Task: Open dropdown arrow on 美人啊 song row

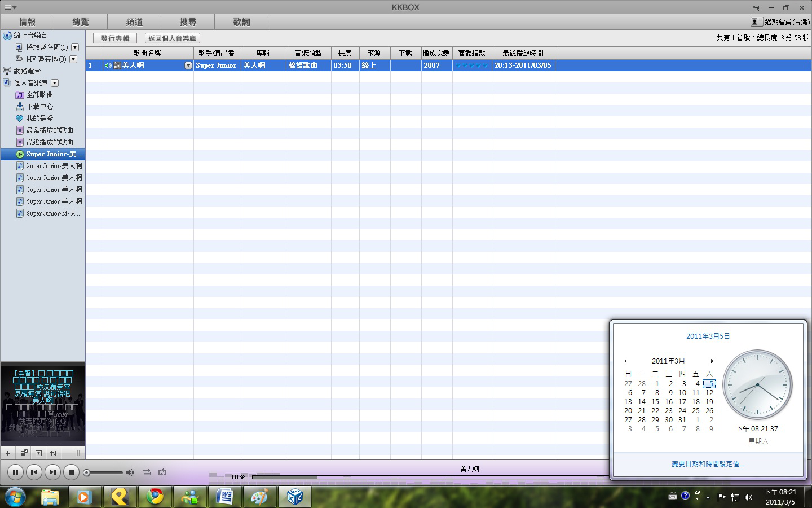Action: 188,65
